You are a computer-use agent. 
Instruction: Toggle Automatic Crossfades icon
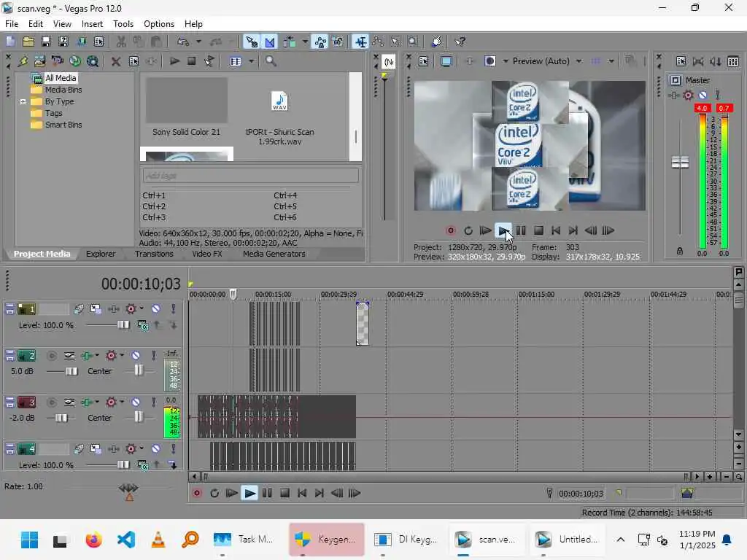tap(270, 42)
